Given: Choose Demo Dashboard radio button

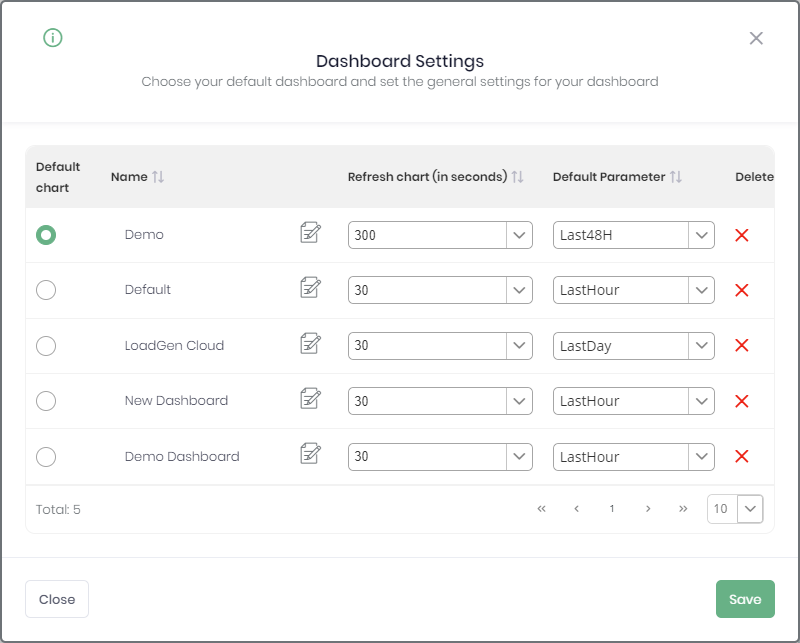Looking at the screenshot, I should coord(46,456).
